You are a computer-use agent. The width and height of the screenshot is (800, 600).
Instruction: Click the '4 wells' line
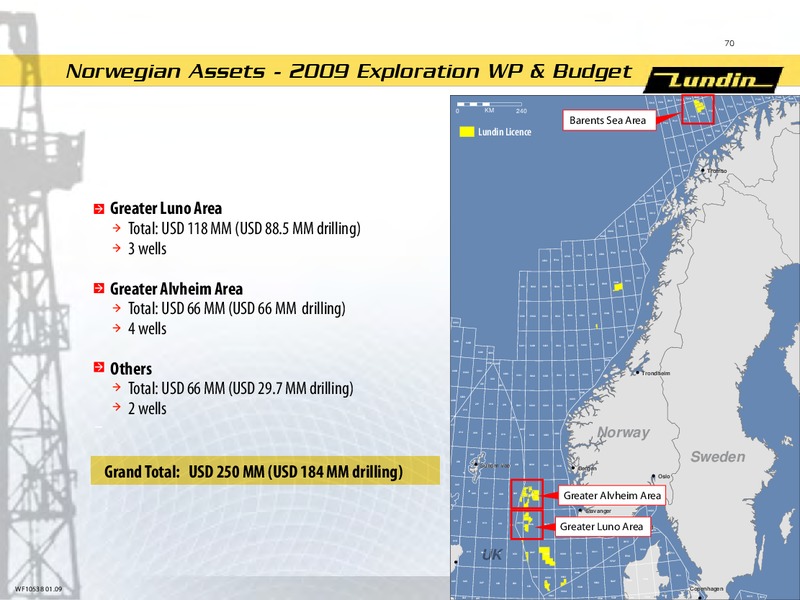[x=147, y=329]
